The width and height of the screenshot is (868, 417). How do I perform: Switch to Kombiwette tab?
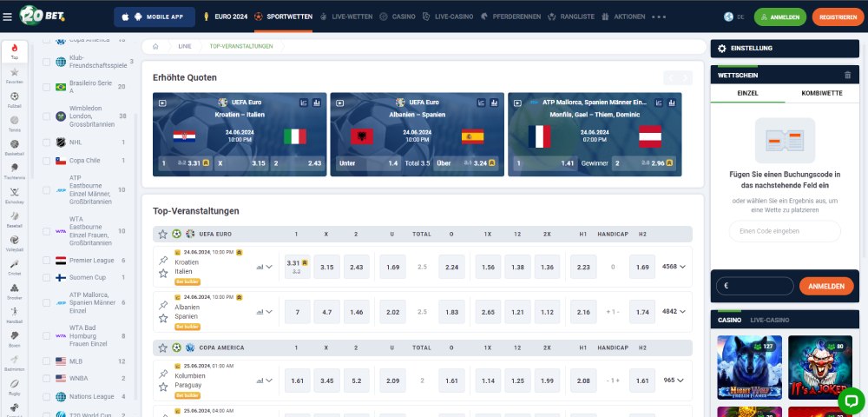(820, 93)
